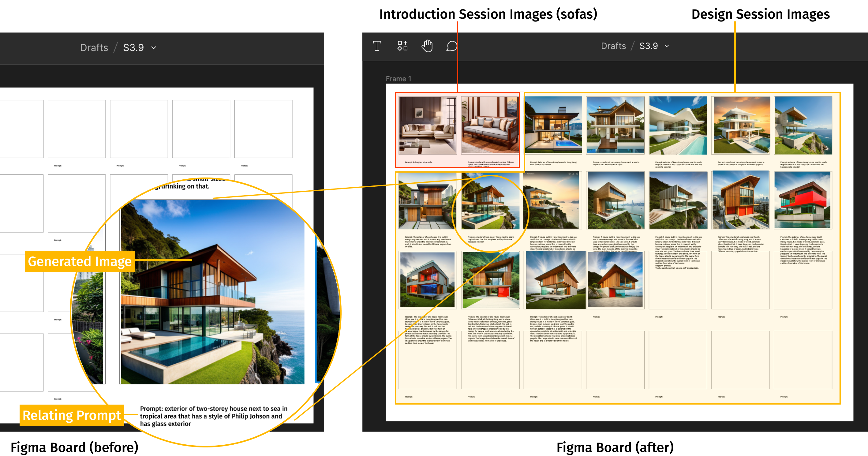Image resolution: width=868 pixels, height=456 pixels.
Task: Click the 'A designer style sofa' prompt text
Action: 418,162
